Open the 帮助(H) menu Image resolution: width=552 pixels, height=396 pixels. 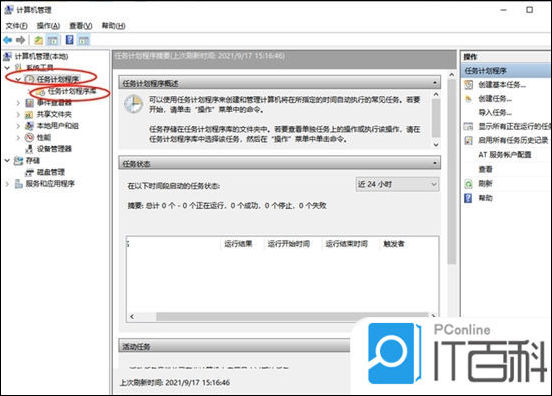pos(113,26)
